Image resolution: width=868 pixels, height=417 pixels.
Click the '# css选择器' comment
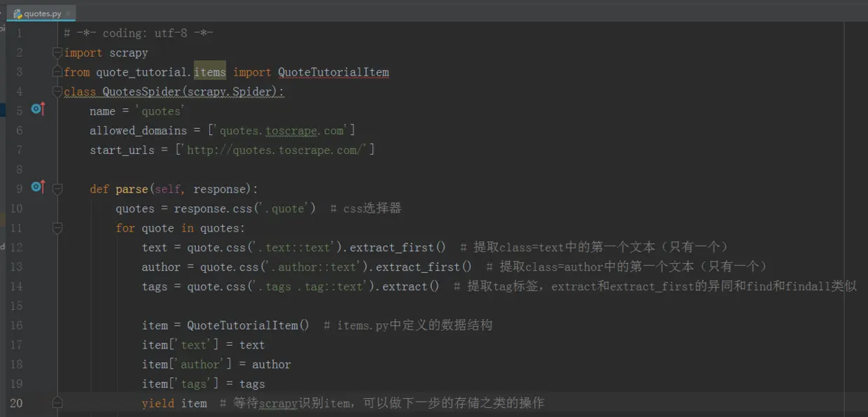[x=365, y=208]
